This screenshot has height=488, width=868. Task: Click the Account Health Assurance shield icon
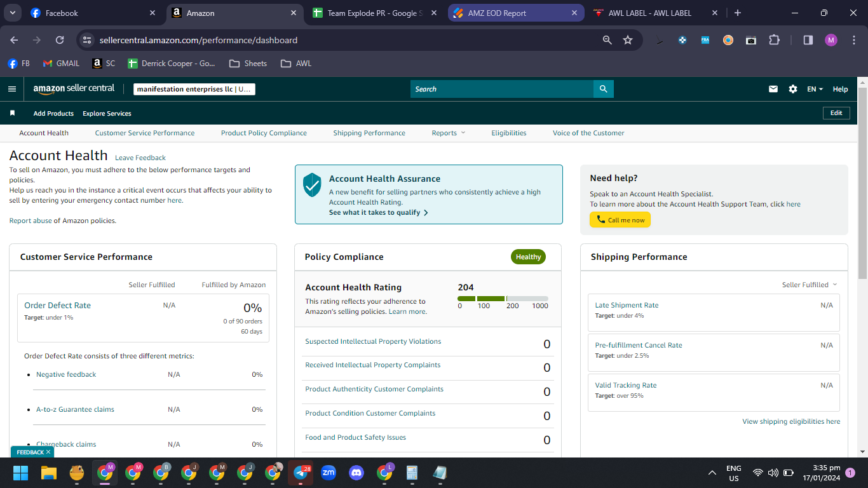click(312, 185)
